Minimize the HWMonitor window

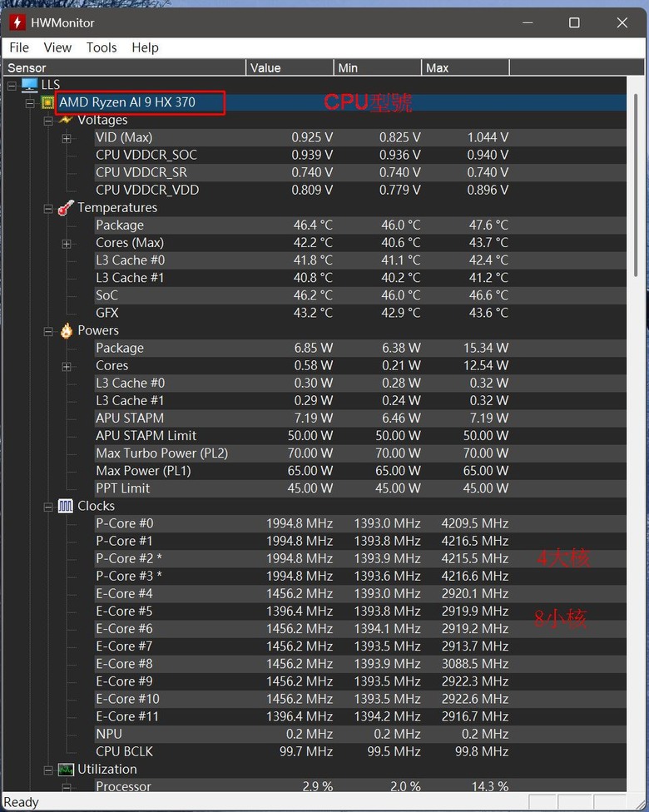point(528,22)
